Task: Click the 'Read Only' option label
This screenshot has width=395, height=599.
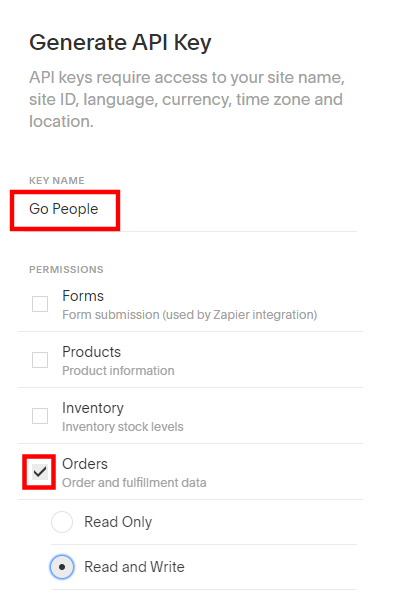Action: 118,522
